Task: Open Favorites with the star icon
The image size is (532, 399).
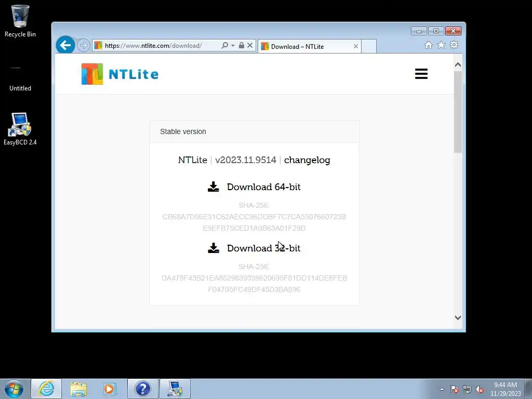Action: point(441,45)
